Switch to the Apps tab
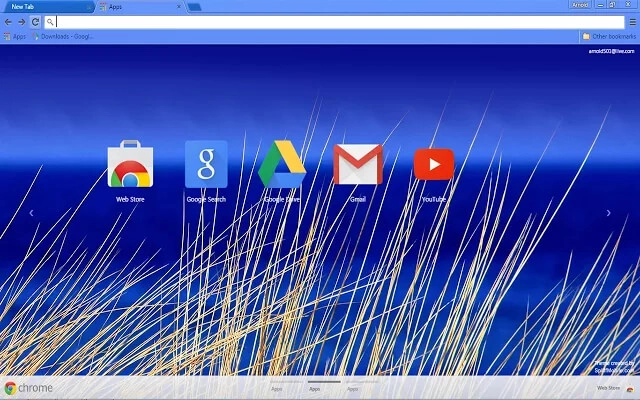 tap(140, 6)
